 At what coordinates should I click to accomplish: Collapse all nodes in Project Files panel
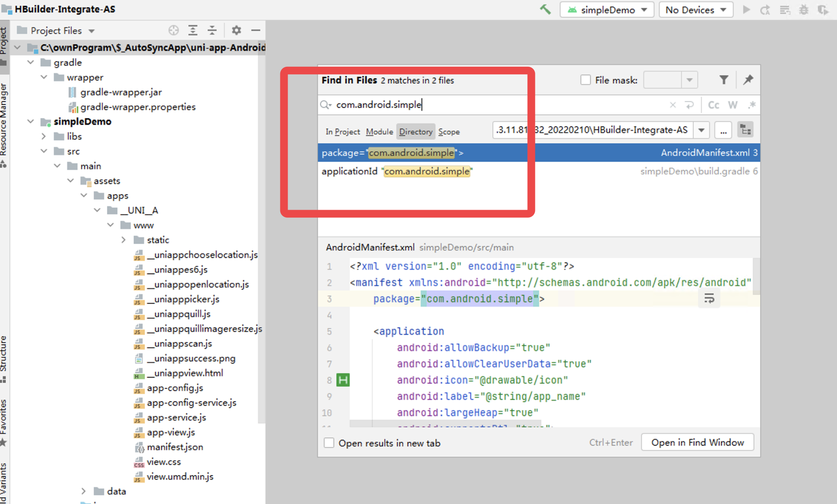[212, 30]
